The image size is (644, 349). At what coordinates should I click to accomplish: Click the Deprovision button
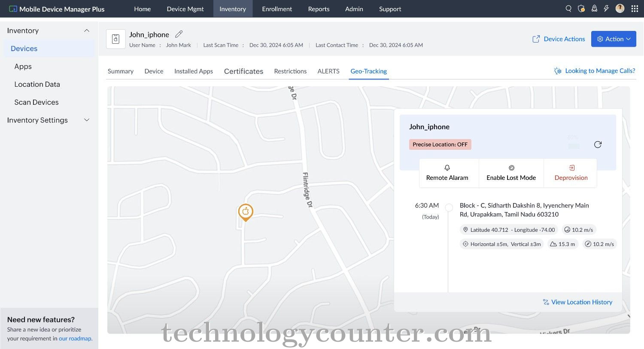tap(571, 173)
